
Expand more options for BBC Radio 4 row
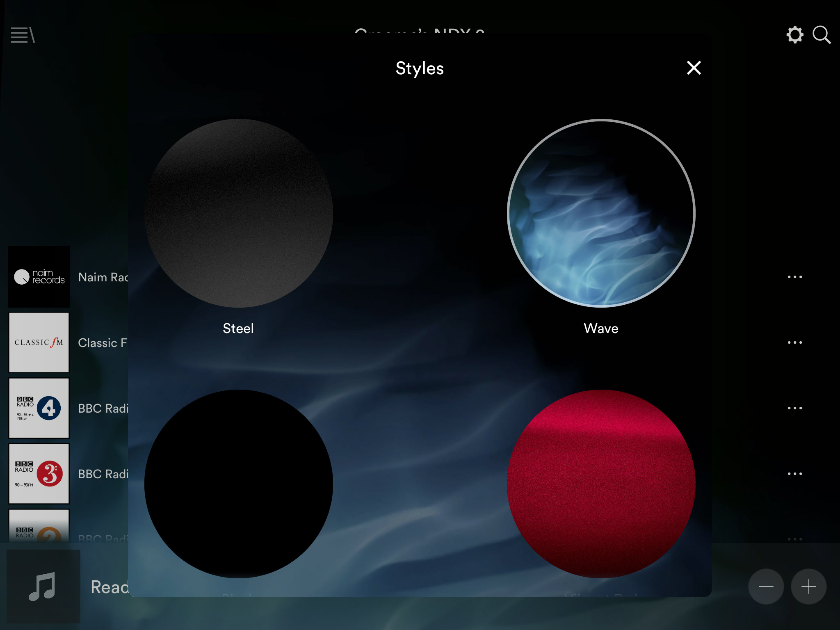click(x=795, y=408)
